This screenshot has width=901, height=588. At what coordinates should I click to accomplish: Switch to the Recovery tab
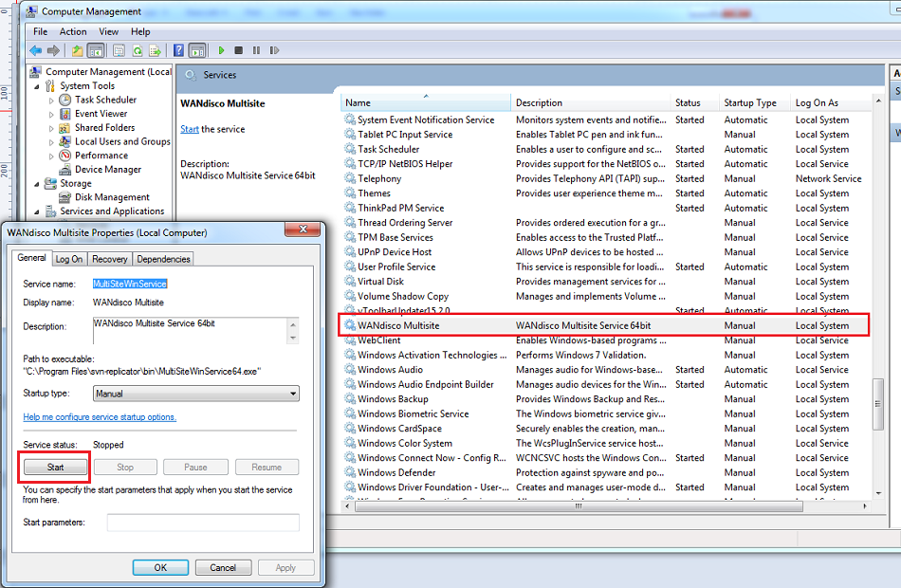tap(110, 259)
